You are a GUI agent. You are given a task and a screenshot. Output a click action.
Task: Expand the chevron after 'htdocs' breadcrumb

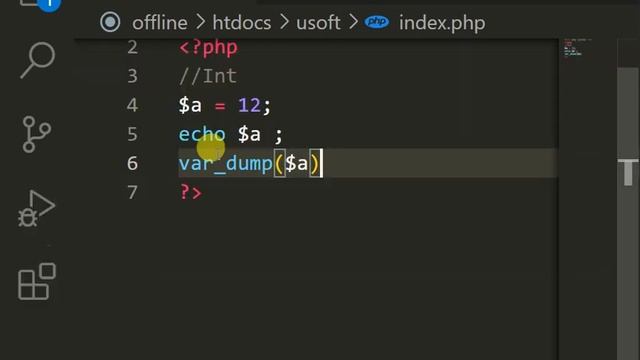point(284,22)
